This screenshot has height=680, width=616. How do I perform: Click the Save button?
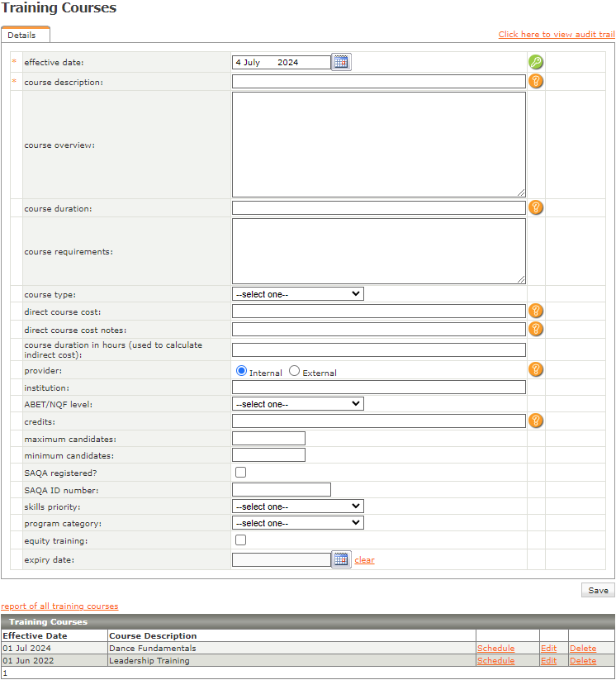coord(598,590)
